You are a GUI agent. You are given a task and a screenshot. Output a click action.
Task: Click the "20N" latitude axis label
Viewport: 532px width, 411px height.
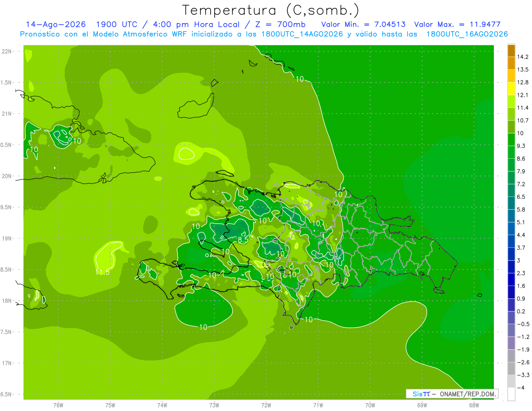point(7,176)
